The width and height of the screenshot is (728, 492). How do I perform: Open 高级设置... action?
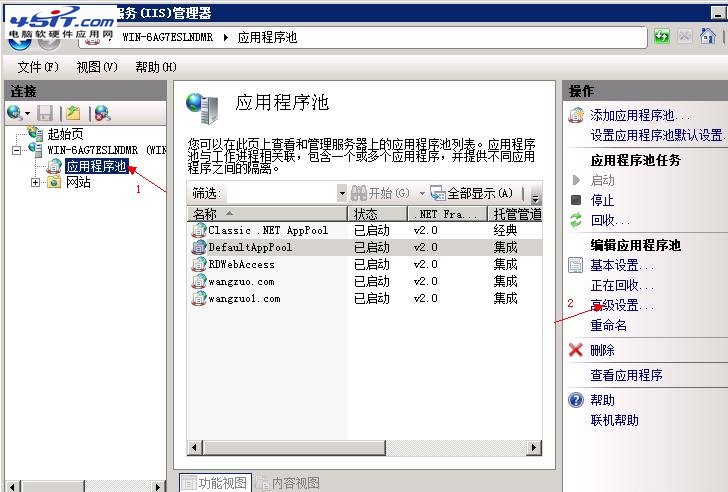[622, 305]
